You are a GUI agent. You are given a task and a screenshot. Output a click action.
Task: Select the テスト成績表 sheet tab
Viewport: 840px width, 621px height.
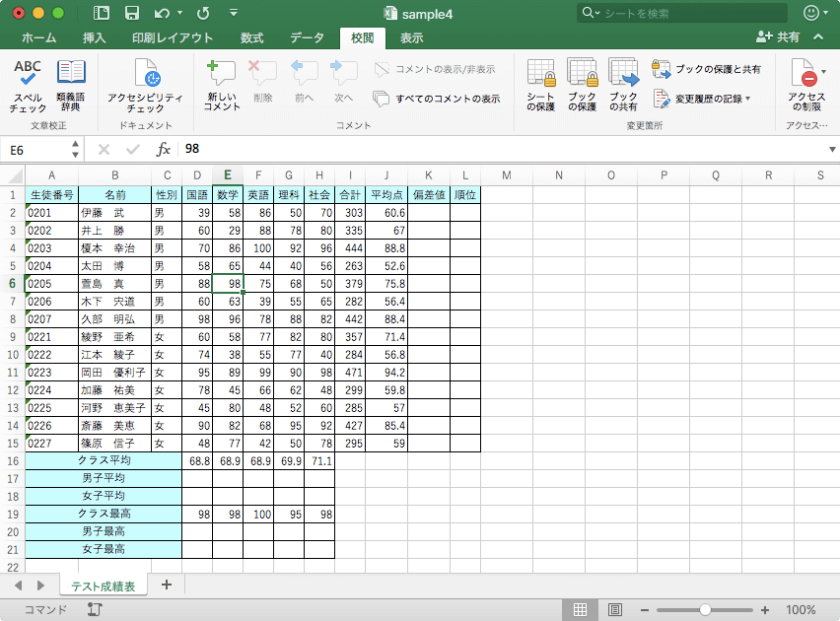pos(104,586)
